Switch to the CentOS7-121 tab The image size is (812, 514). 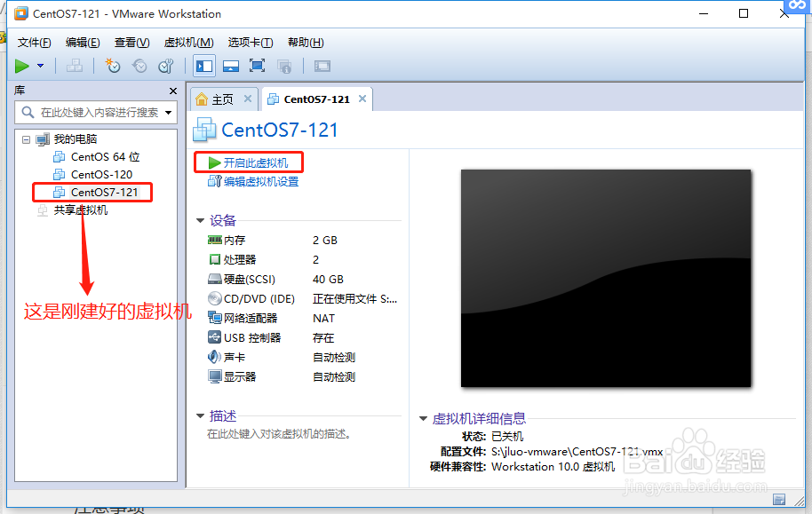coord(316,99)
